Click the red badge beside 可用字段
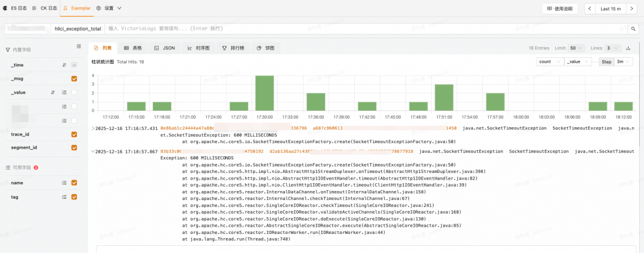644x253 pixels. [x=36, y=168]
